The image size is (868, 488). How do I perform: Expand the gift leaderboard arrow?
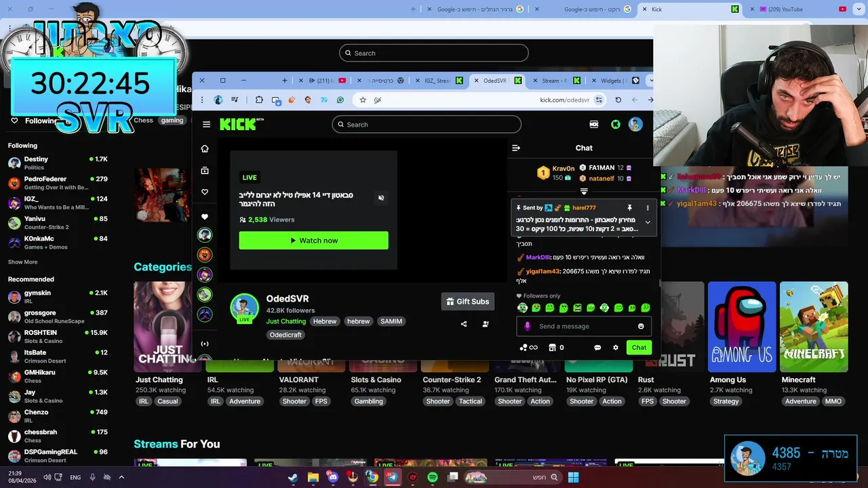584,192
